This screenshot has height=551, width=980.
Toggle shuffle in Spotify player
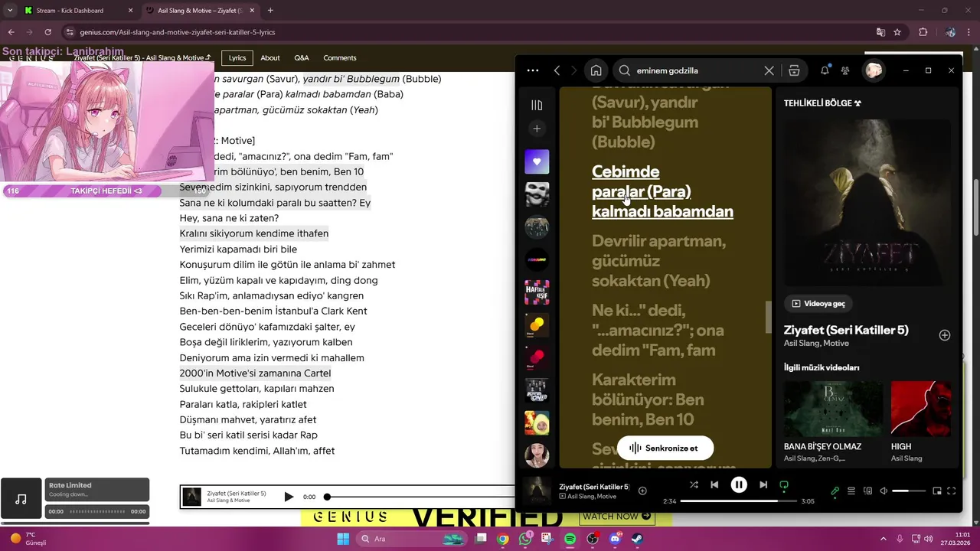coord(694,484)
